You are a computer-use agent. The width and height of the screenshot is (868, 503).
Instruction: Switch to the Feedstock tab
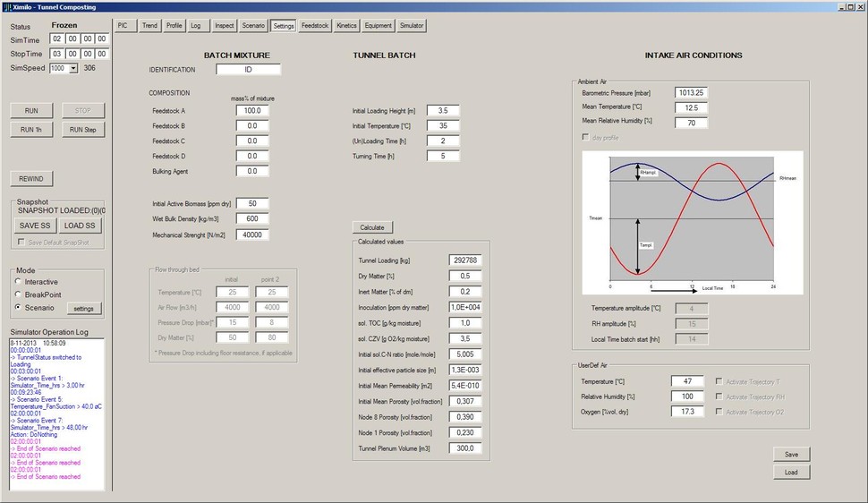tap(314, 26)
